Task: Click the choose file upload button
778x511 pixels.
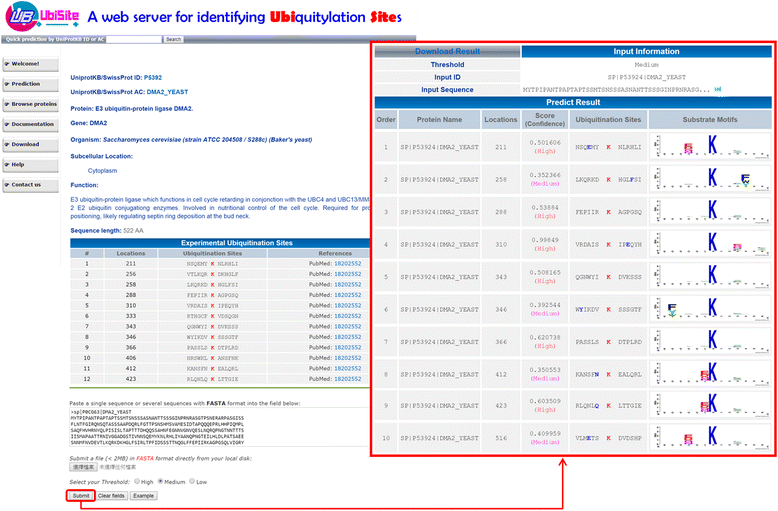Action: point(83,467)
